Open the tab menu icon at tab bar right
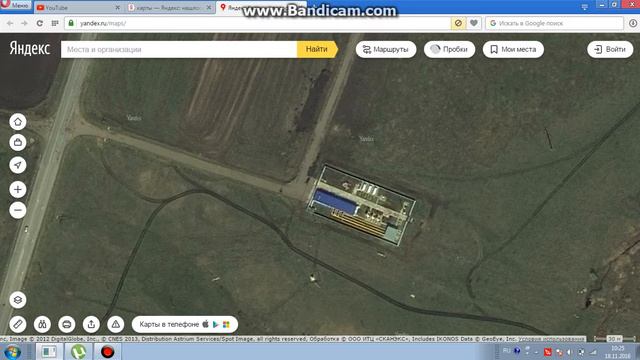The width and height of the screenshot is (640, 360). (x=584, y=7)
